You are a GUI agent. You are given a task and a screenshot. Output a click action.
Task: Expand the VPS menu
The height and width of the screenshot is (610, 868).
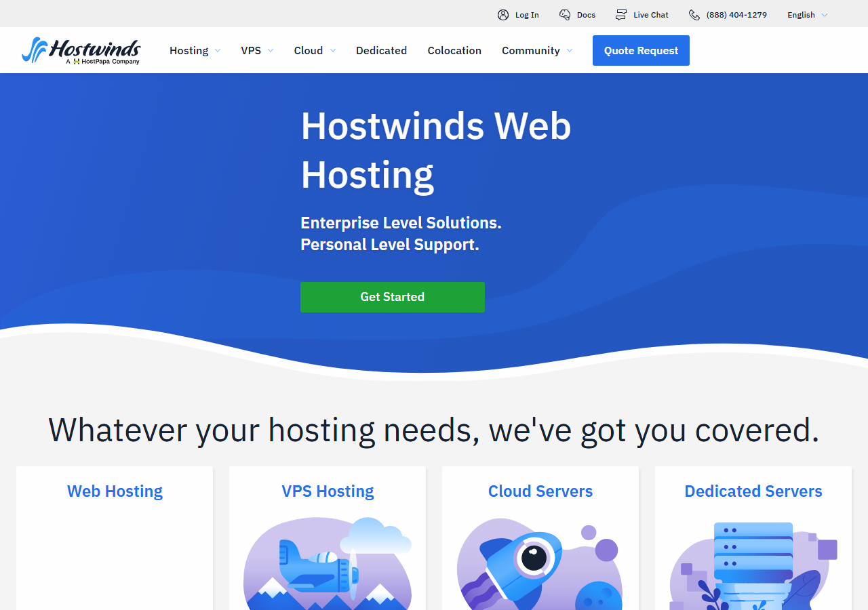click(257, 51)
